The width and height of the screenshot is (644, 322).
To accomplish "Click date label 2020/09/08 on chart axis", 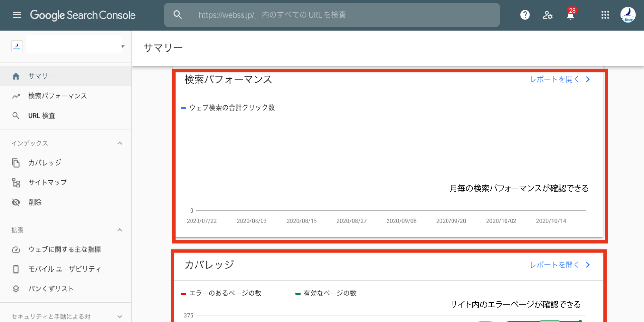I will pyautogui.click(x=402, y=221).
